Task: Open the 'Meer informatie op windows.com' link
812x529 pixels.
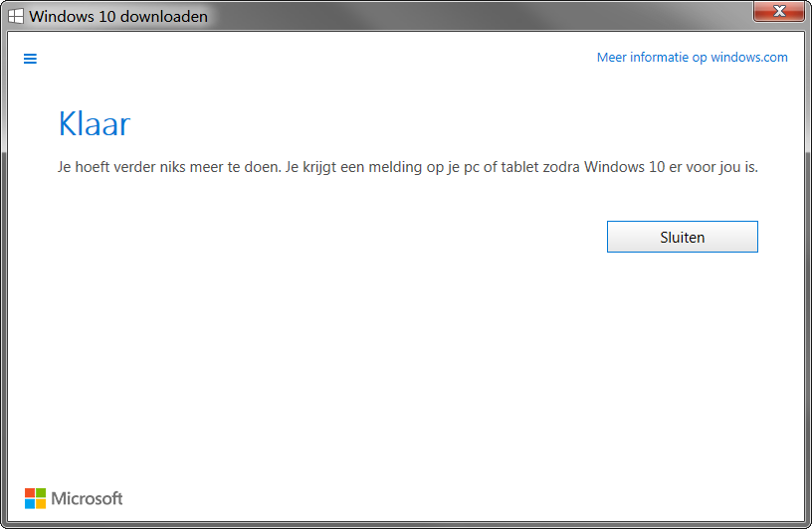Action: tap(692, 58)
